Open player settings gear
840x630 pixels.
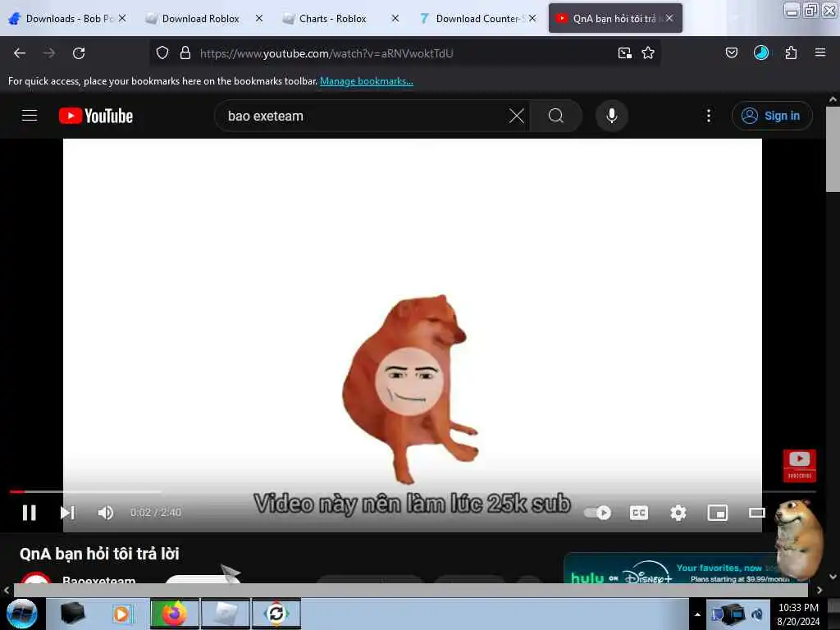(678, 513)
